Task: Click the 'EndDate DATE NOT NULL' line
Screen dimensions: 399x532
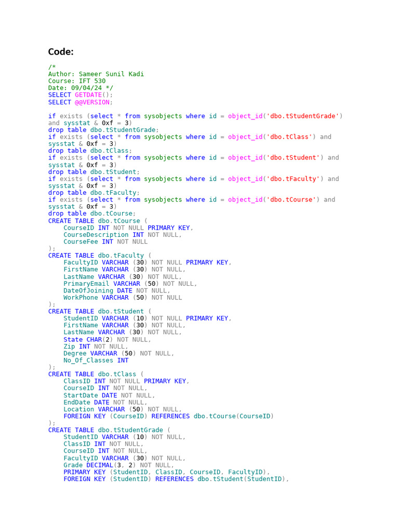Action: (105, 403)
